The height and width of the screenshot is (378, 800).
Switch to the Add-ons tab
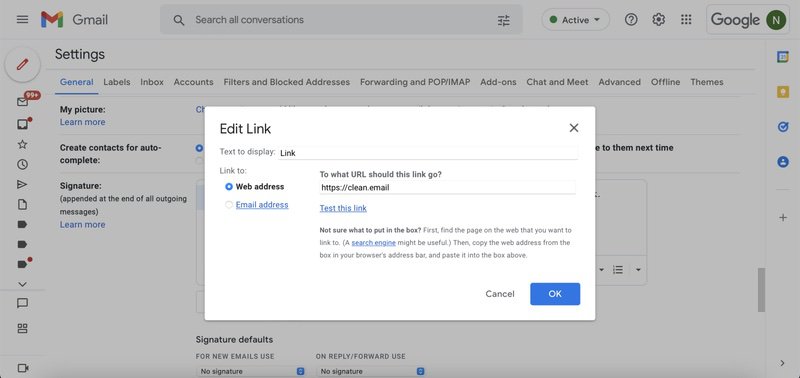coord(498,82)
